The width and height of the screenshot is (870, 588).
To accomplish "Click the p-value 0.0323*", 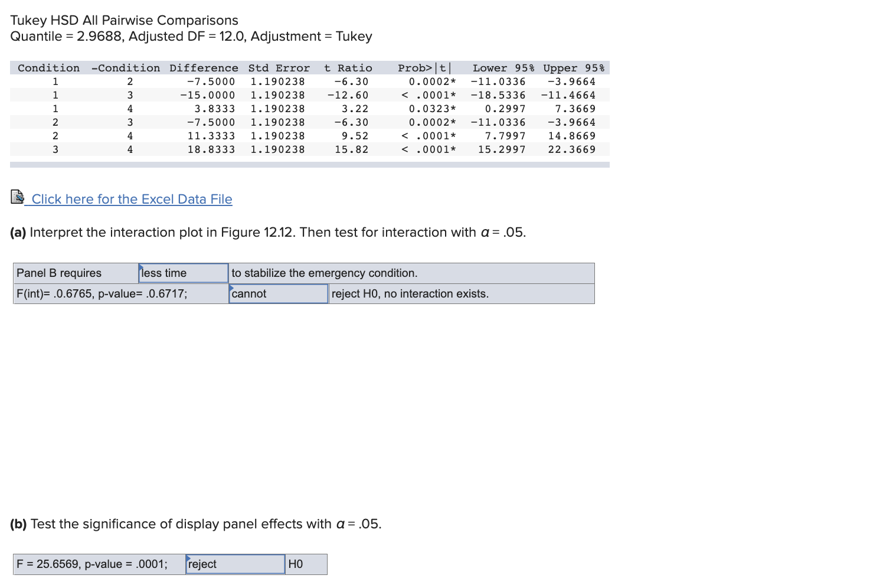I will [x=433, y=109].
